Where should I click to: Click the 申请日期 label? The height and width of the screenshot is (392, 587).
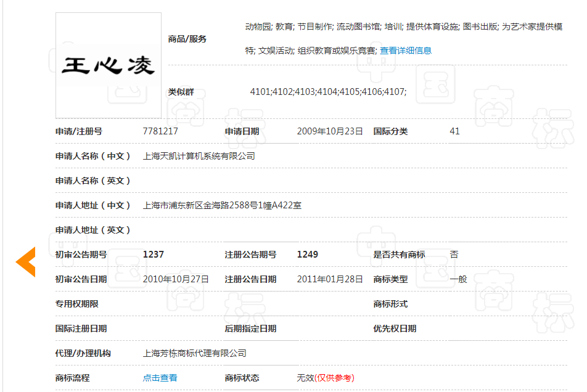click(x=242, y=131)
